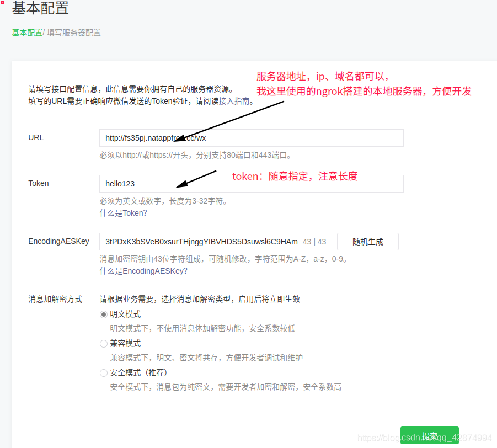Select the 明文模式 radio option
Screen dimensions: 497x448
click(x=103, y=314)
